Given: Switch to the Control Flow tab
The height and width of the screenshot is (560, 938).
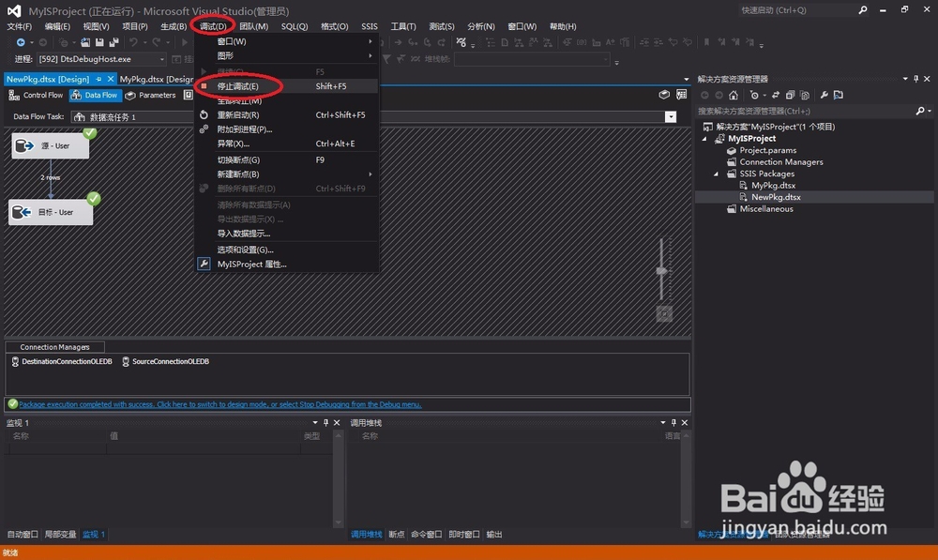Looking at the screenshot, I should pos(36,95).
